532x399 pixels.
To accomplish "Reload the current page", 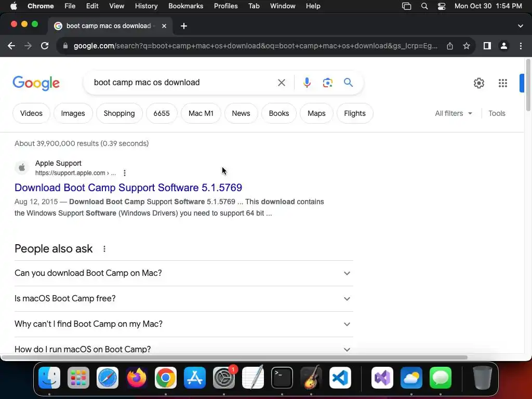I will pos(45,46).
